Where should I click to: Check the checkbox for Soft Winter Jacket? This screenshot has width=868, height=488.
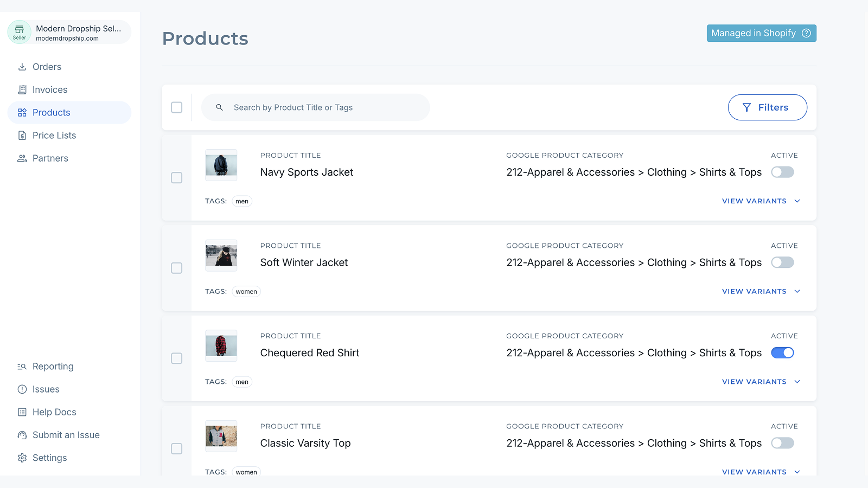point(177,268)
